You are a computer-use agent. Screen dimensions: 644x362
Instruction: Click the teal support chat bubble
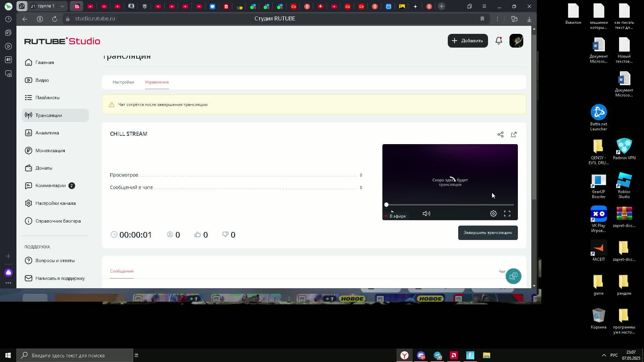(513, 276)
